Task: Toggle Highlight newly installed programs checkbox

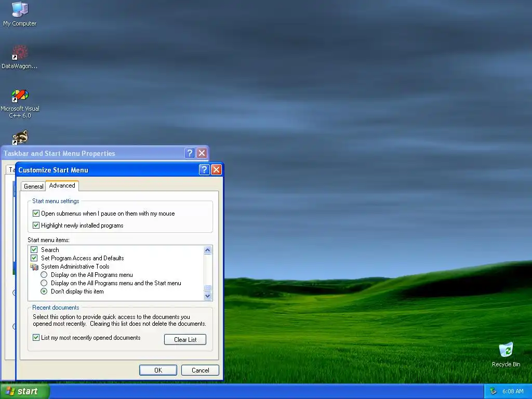Action: click(x=36, y=225)
